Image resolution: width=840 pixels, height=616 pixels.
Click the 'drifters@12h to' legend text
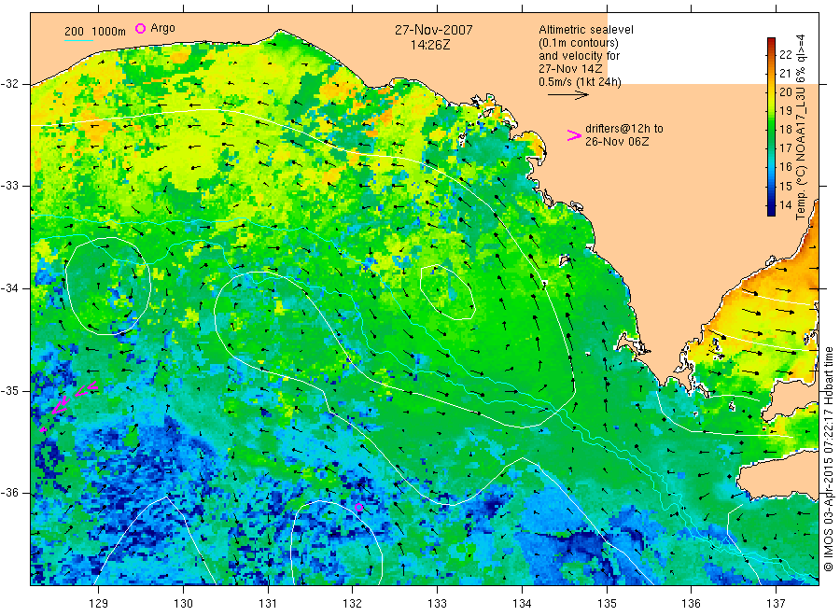pos(624,129)
